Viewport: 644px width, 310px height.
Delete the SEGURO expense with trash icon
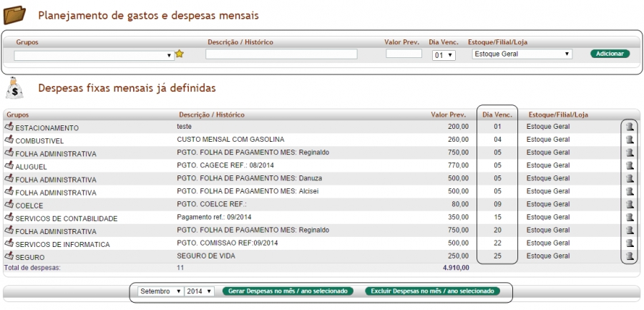(x=630, y=256)
